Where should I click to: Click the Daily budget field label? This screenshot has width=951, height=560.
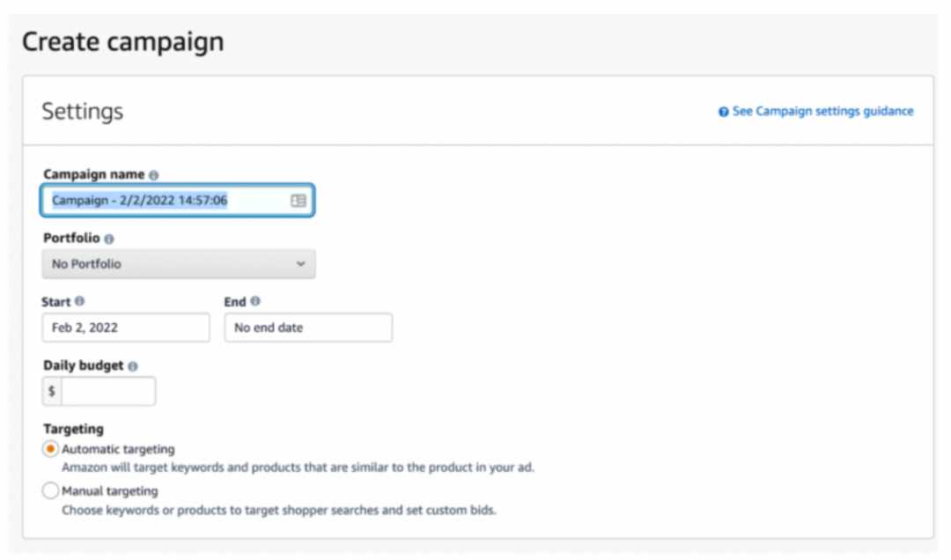[83, 365]
